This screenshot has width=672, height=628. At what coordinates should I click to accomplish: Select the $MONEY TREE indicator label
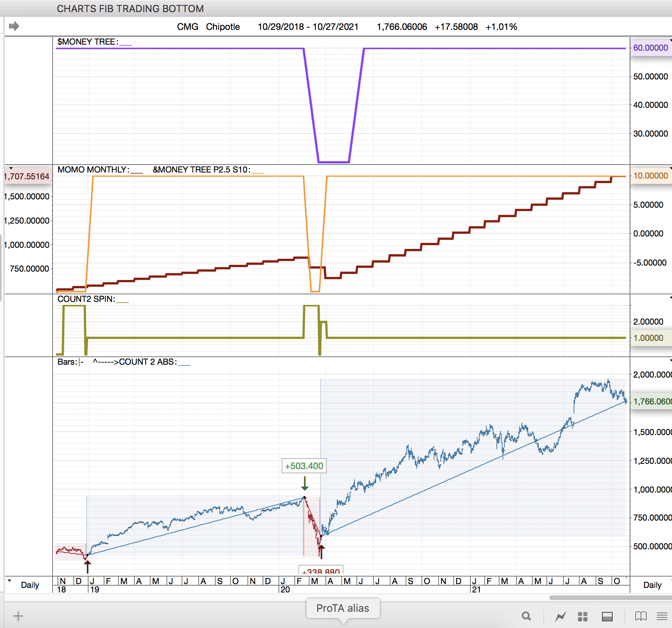88,42
